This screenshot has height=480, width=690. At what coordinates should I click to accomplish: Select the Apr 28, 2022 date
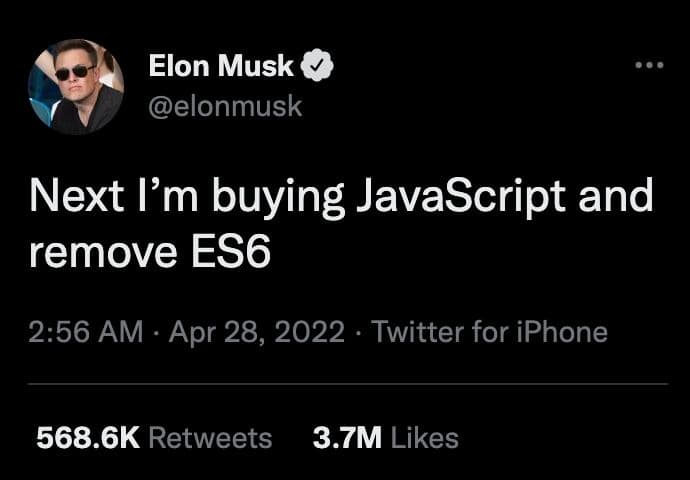coord(257,331)
